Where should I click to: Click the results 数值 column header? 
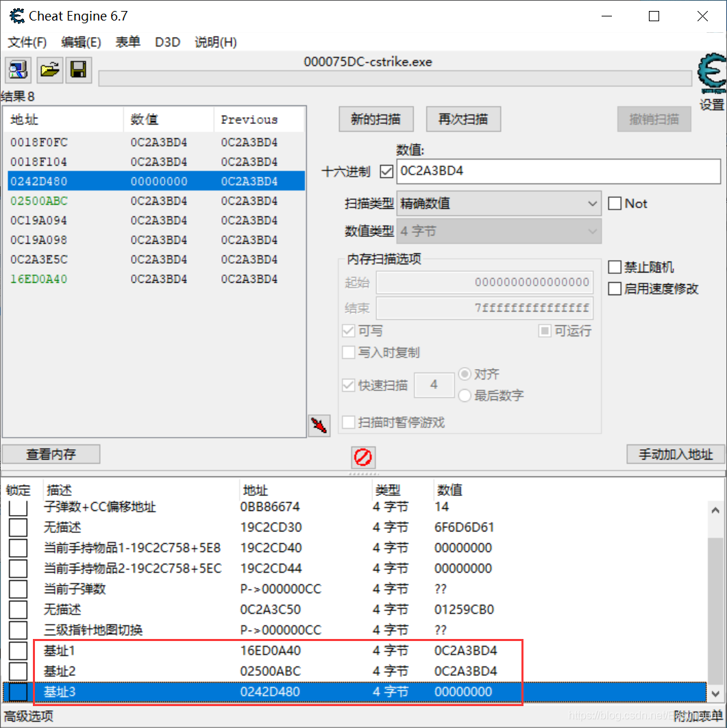tap(169, 120)
